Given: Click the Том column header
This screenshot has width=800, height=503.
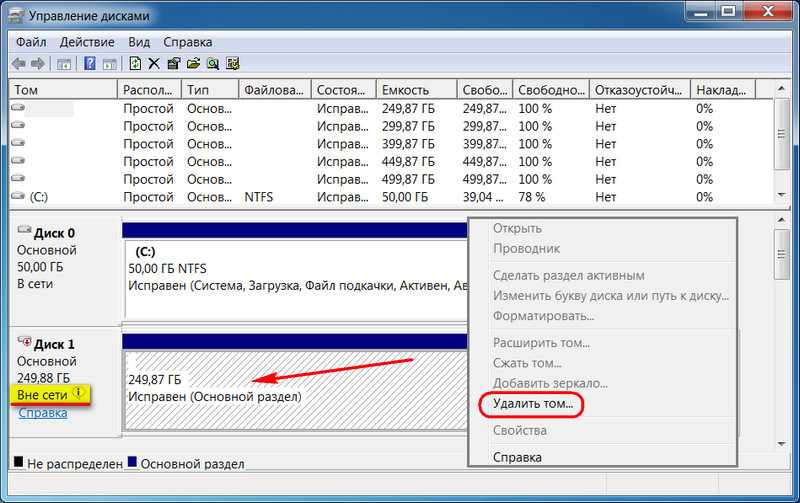Looking at the screenshot, I should click(62, 89).
